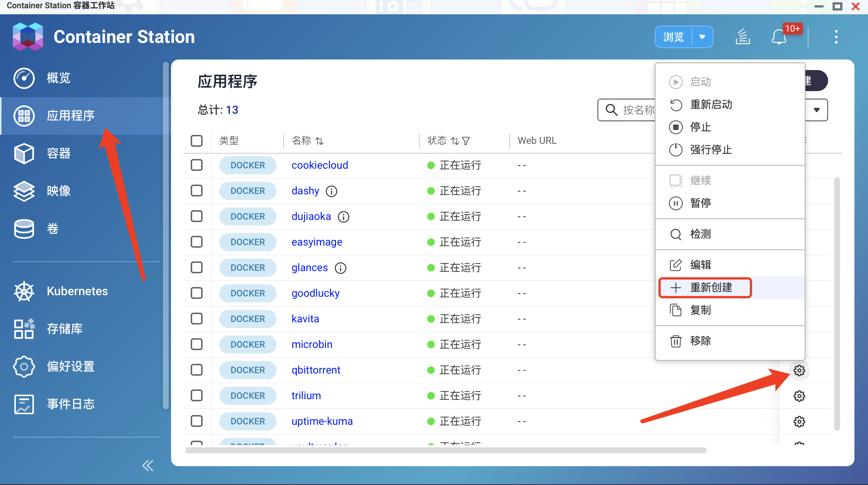Click the info icon next to dashy

[332, 191]
